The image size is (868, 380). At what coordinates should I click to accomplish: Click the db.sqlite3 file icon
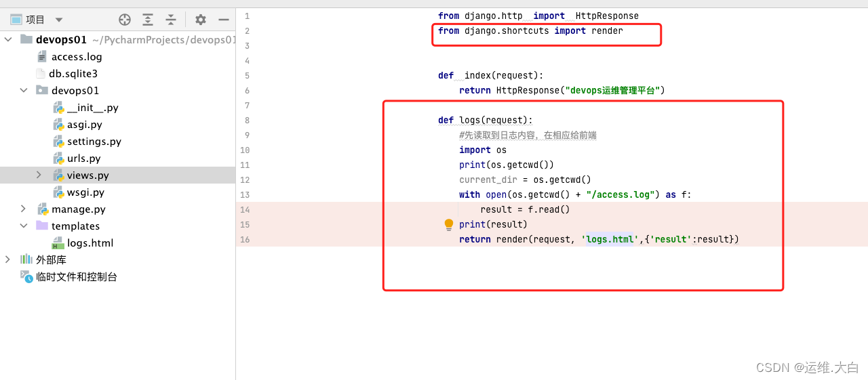[41, 74]
